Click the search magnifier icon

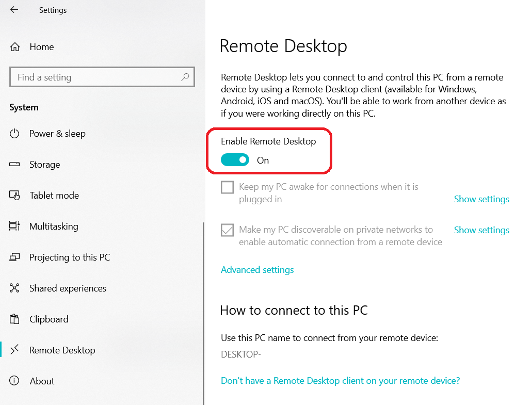tap(185, 77)
